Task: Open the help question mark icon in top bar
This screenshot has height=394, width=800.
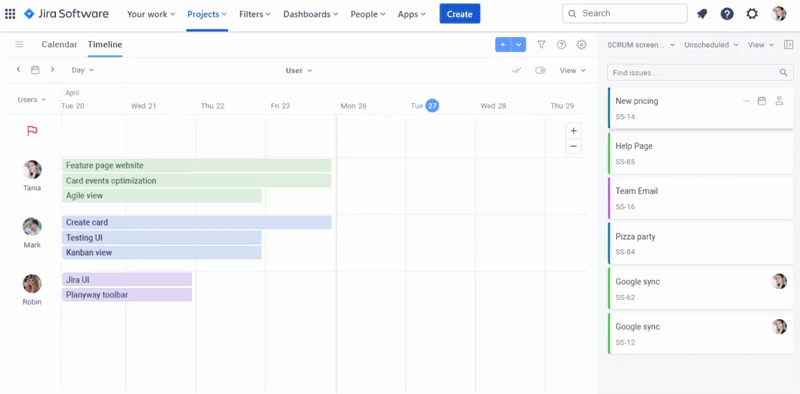Action: pyautogui.click(x=727, y=14)
